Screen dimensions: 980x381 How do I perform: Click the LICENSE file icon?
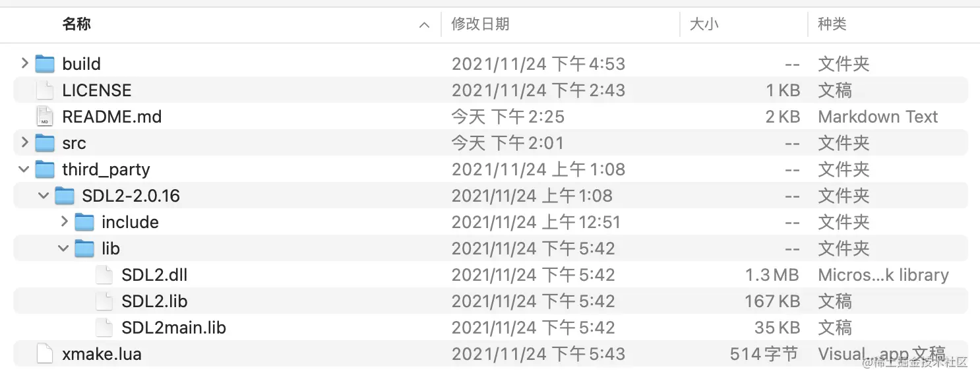pos(44,90)
